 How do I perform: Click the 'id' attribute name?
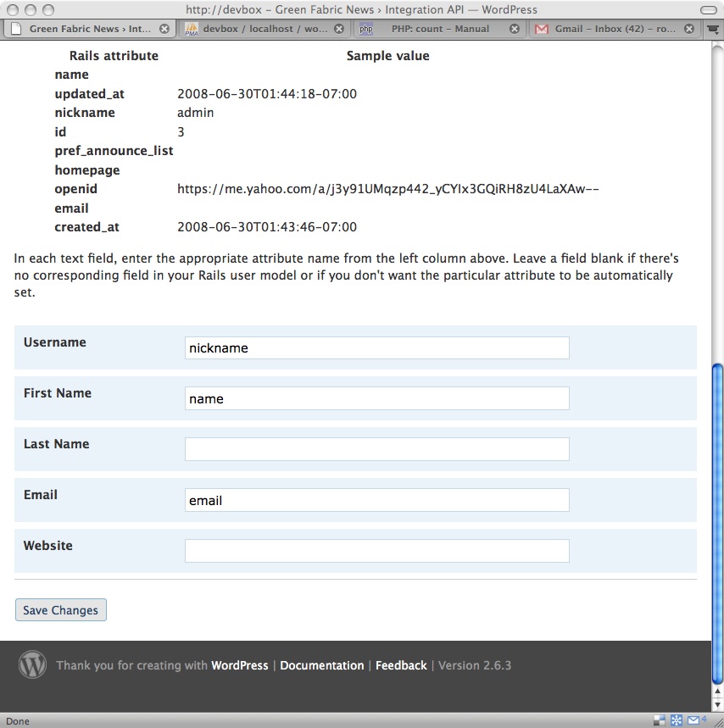click(x=60, y=132)
